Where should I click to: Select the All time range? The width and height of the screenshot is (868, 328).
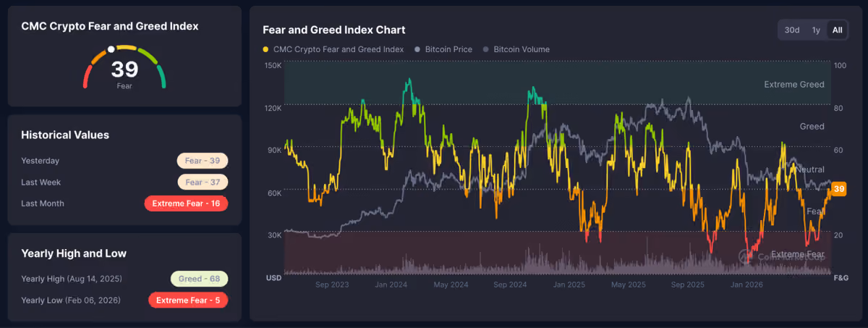point(837,30)
